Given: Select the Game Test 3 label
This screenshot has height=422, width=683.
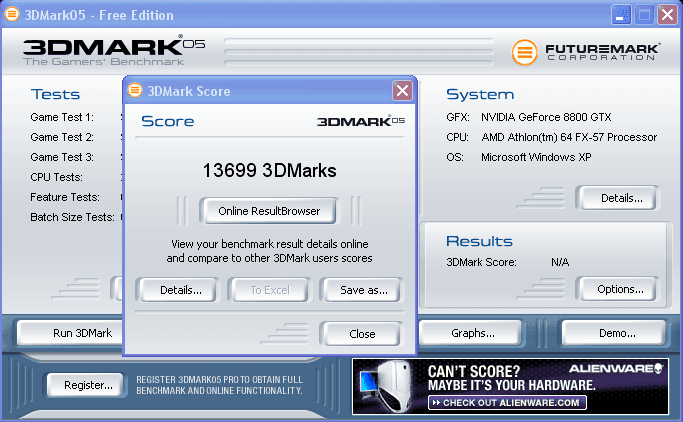Looking at the screenshot, I should point(62,157).
